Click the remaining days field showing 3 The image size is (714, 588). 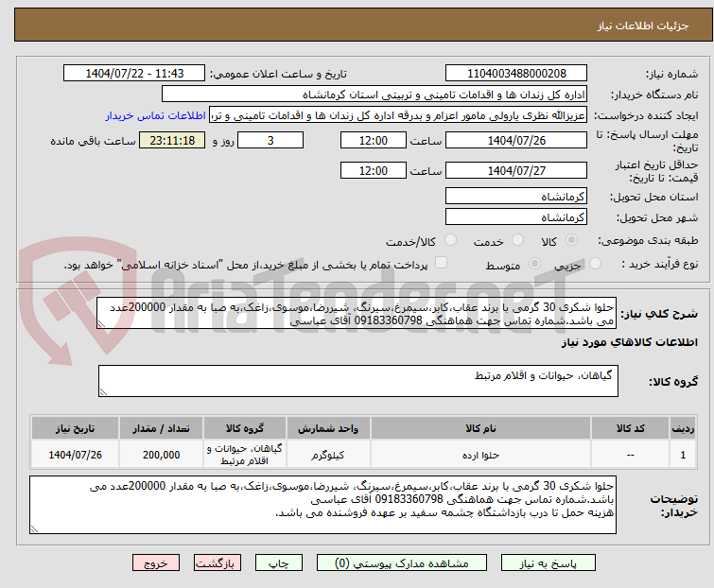coord(270,140)
